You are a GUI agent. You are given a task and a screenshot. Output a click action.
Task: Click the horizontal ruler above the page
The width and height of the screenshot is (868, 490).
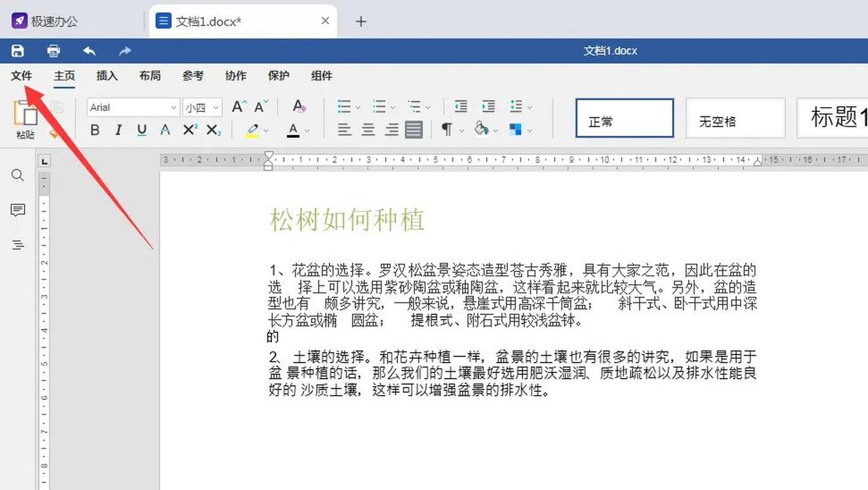[514, 160]
